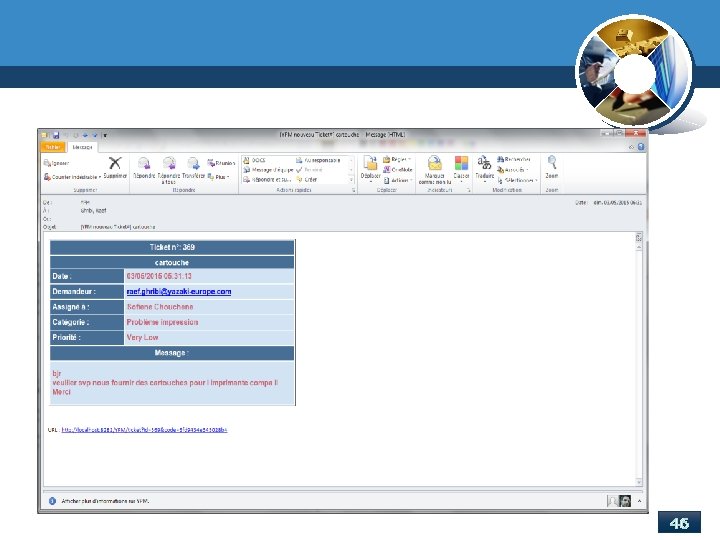Select the Message d'équipe quick action
Image resolution: width=720 pixels, height=540 pixels.
tap(268, 170)
